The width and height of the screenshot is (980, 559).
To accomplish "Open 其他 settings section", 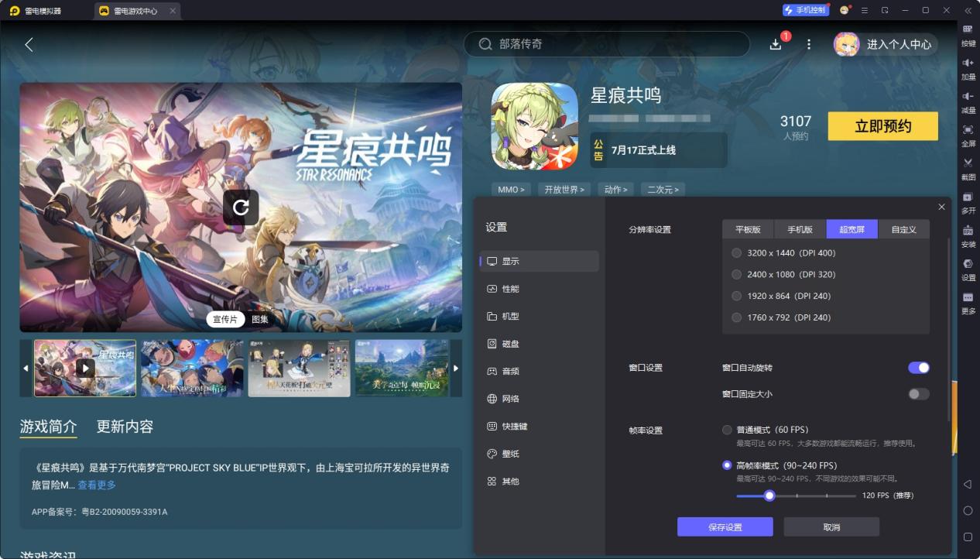I will [540, 481].
